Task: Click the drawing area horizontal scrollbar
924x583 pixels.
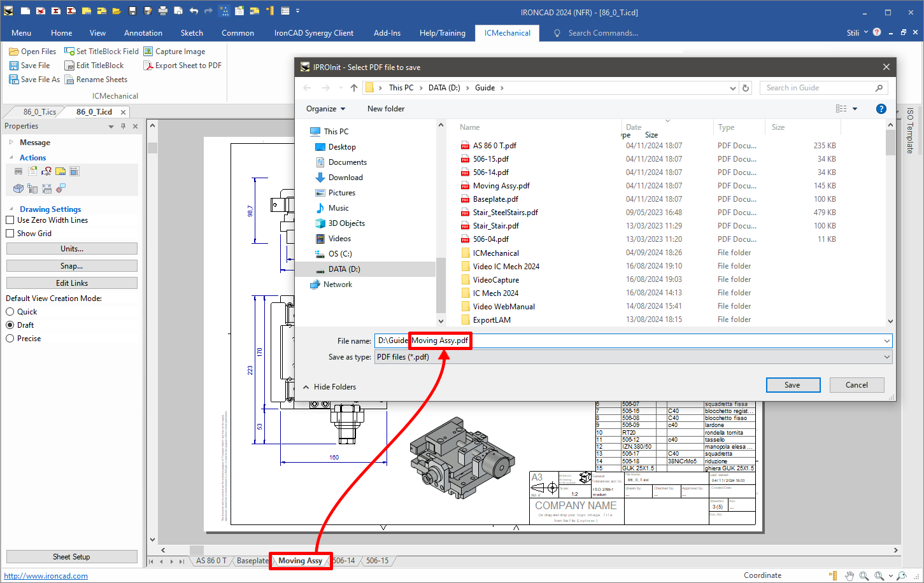Action: point(529,550)
